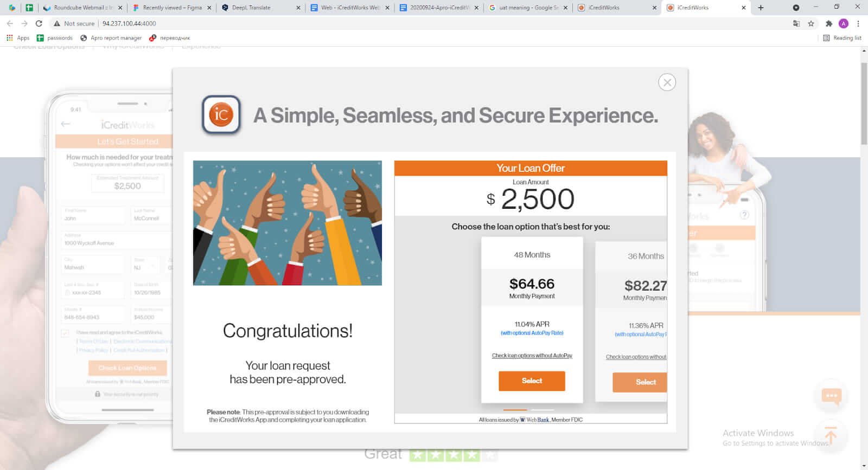868x470 pixels.
Task: Bookmark the page with the star icon
Action: pos(812,24)
